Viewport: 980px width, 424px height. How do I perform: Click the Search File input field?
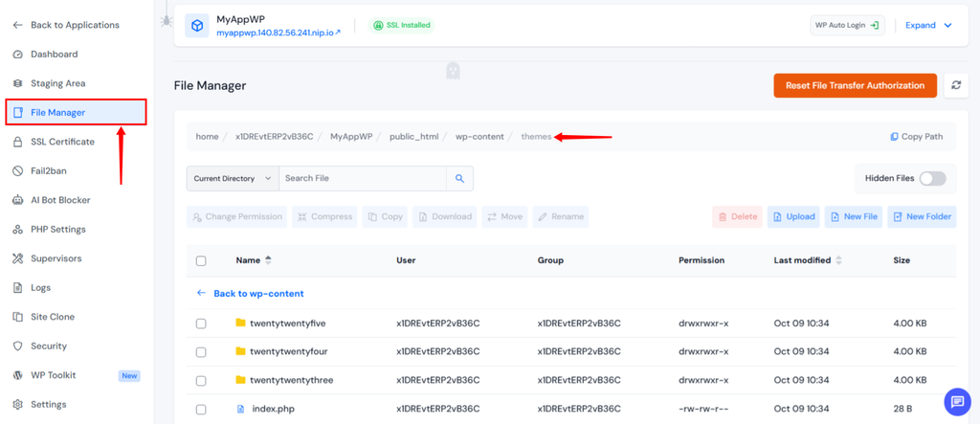363,178
